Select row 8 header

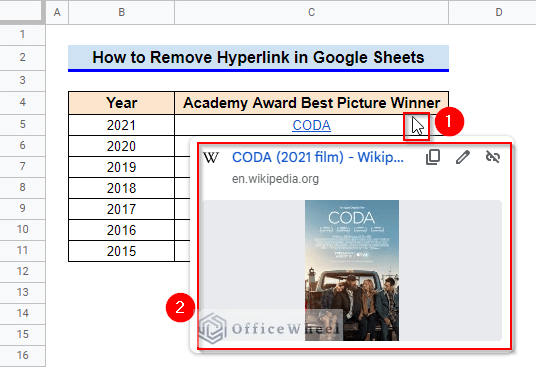click(22, 187)
